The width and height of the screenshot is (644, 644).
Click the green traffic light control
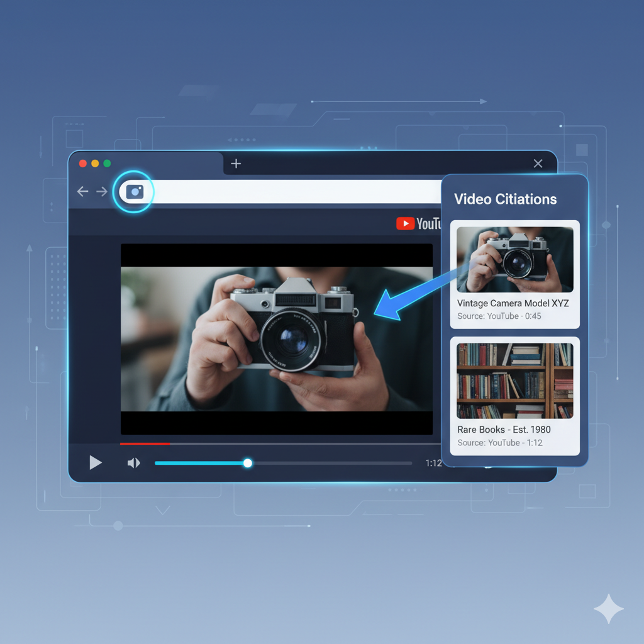[x=106, y=162]
